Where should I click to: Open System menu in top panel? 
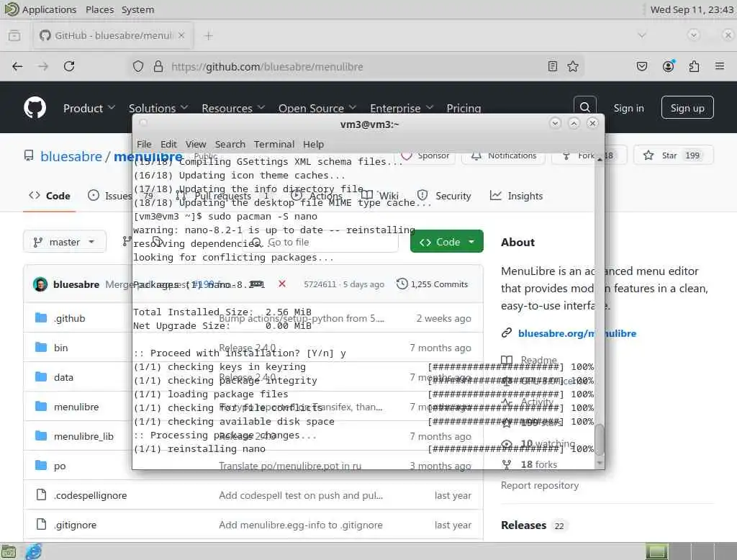coord(137,9)
